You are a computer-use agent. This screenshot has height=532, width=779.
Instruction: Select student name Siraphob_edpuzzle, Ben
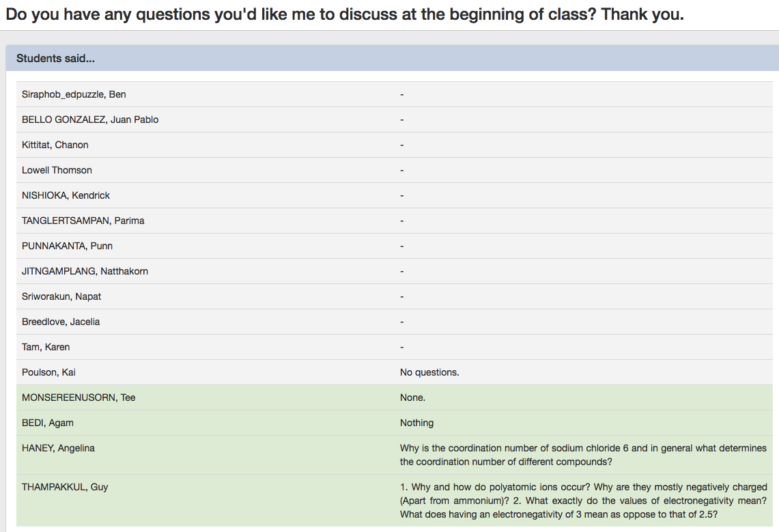click(x=74, y=94)
